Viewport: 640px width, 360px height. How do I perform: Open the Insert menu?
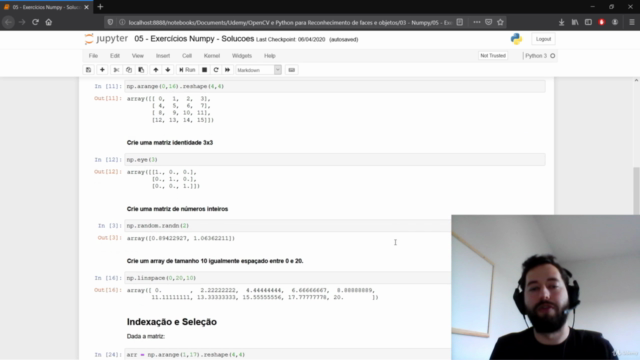(163, 56)
